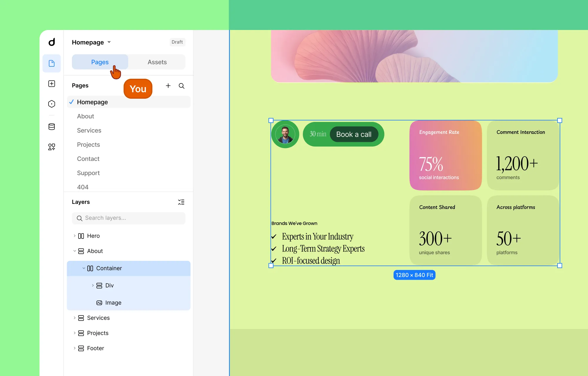Collapse the Container layer chevron

click(84, 268)
